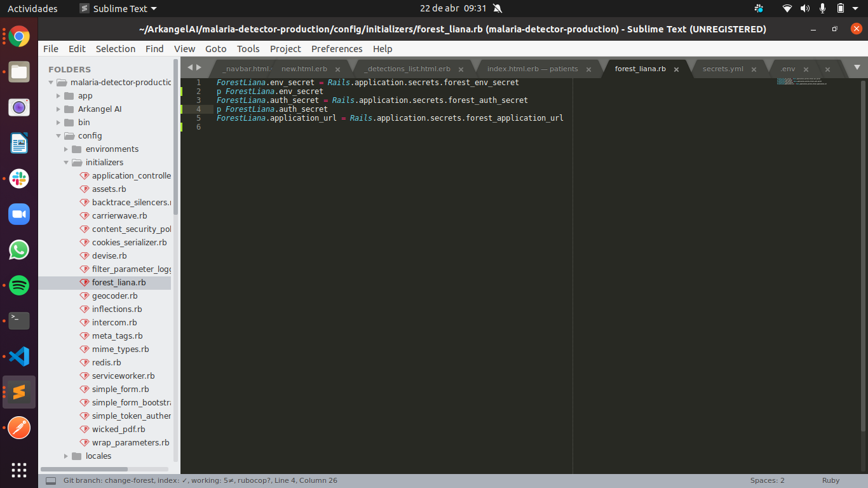Change indentation via Spaces: 2
The width and height of the screenshot is (868, 488).
tap(768, 481)
